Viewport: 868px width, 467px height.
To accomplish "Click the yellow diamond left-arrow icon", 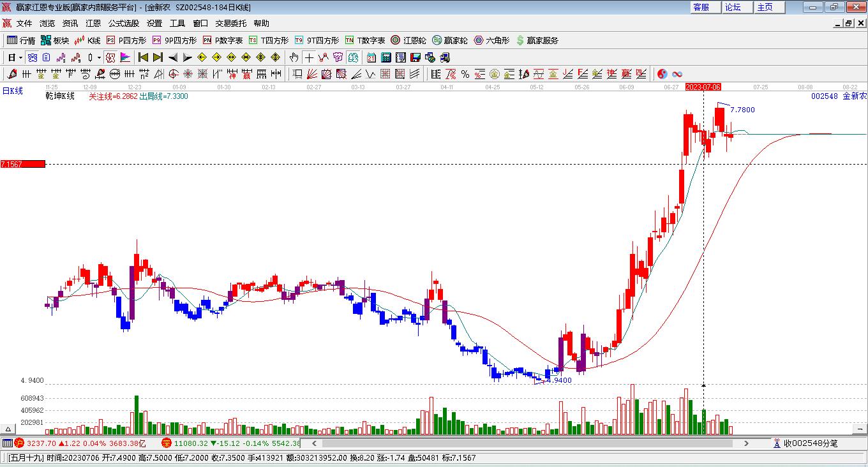I will [202, 57].
